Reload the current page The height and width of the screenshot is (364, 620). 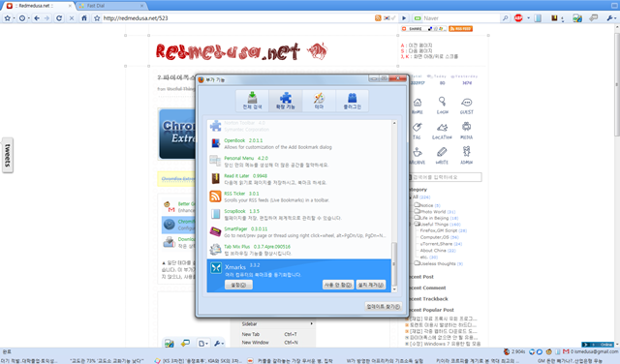tap(59, 18)
